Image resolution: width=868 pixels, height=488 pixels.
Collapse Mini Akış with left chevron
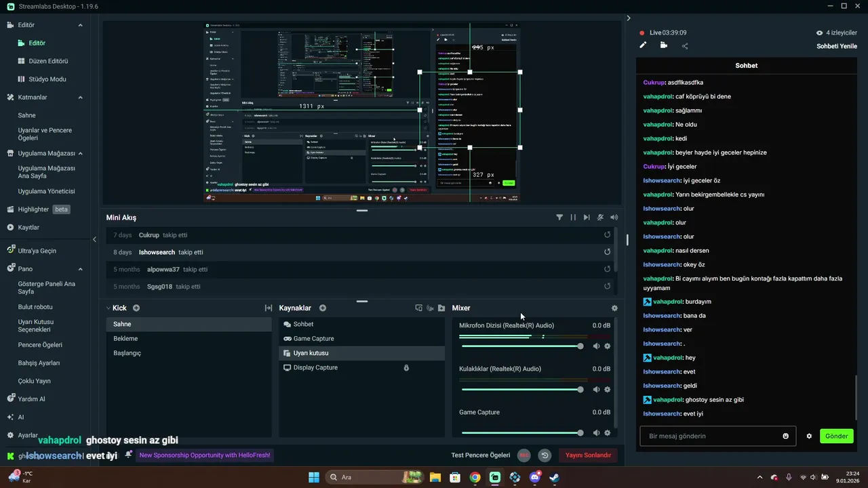click(95, 239)
